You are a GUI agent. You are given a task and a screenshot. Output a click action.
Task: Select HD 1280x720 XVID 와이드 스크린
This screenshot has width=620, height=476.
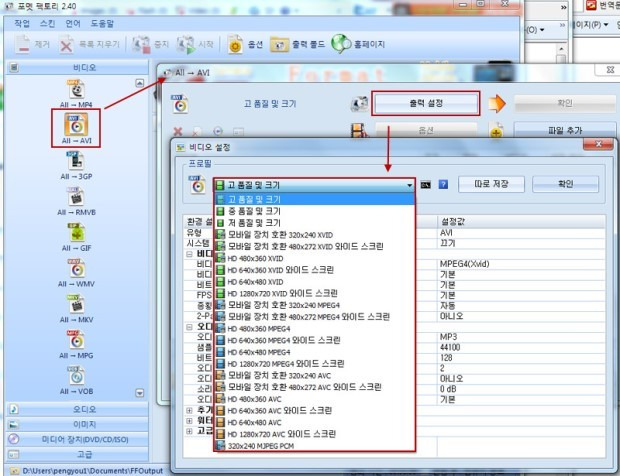(x=314, y=293)
